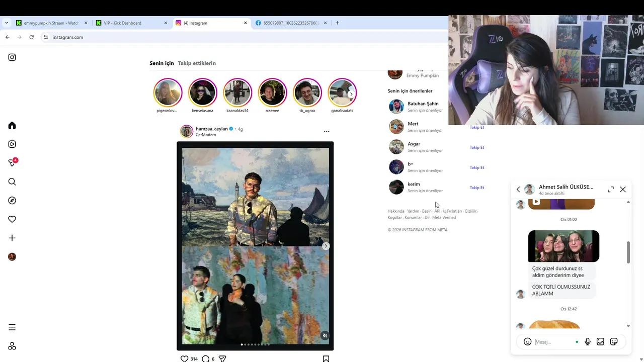Follow Mert with Takip Et
Viewport: 644px width, 362px height.
tap(476, 127)
